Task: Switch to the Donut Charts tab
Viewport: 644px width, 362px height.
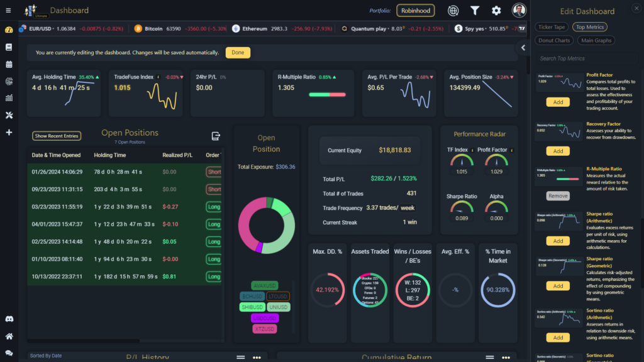Action: [x=554, y=40]
